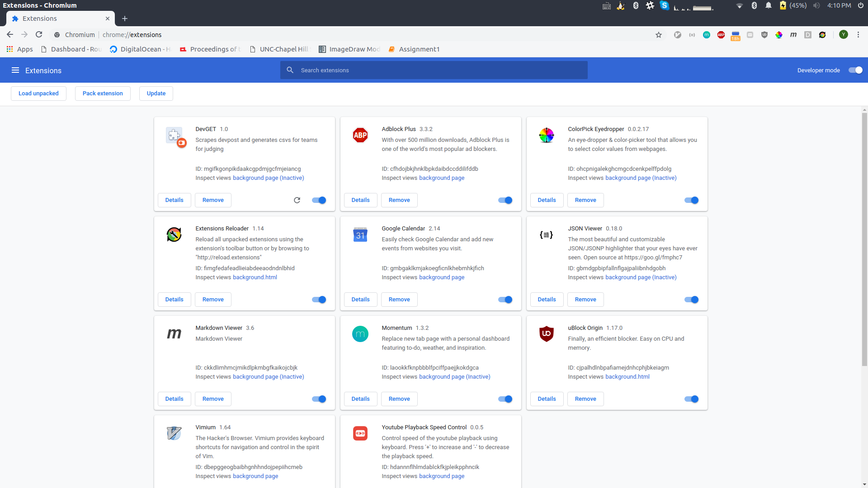Screen dimensions: 868x488
Task: Click the chrome://extensions address bar
Action: pyautogui.click(x=353, y=35)
